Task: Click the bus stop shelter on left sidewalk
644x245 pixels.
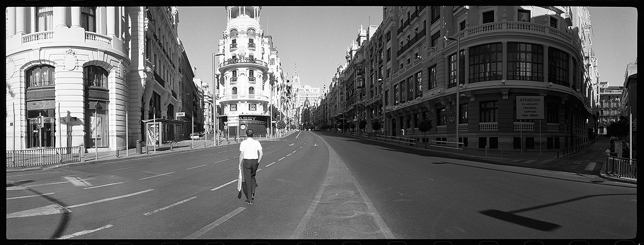Action: pyautogui.click(x=161, y=131)
